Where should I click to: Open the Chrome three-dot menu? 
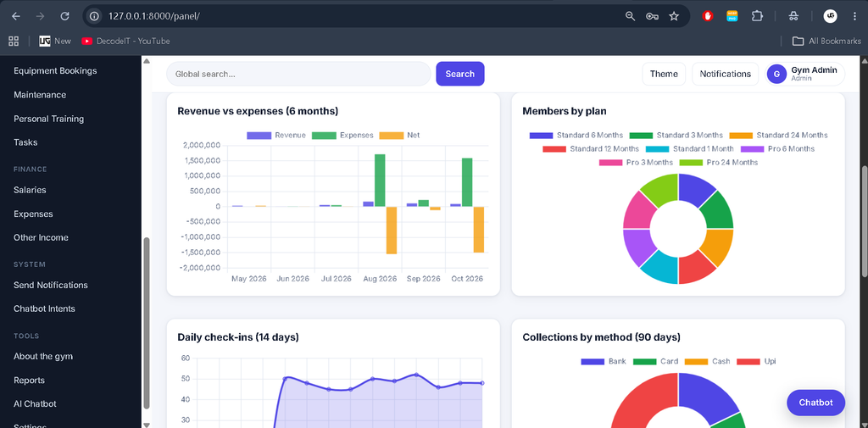pyautogui.click(x=855, y=16)
